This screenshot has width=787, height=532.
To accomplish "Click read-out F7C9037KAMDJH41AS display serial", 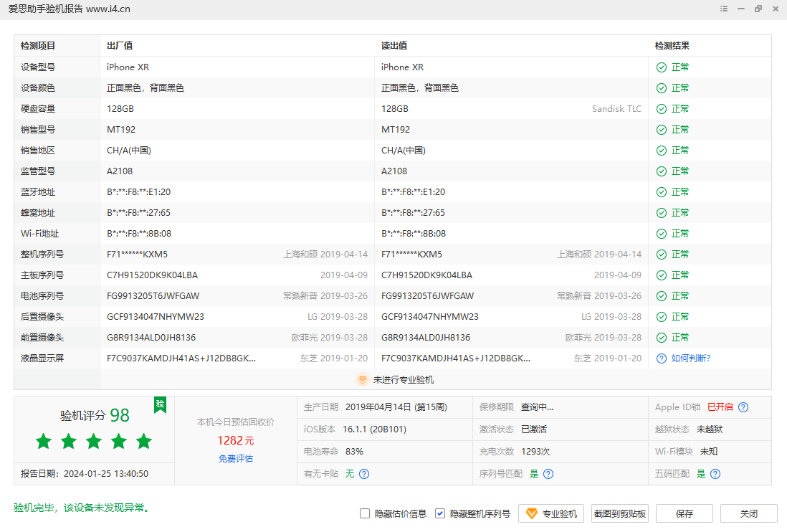I will (456, 358).
